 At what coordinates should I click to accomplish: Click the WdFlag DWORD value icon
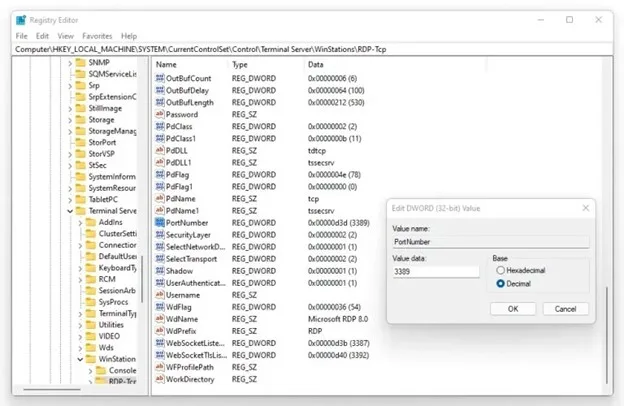(x=160, y=307)
